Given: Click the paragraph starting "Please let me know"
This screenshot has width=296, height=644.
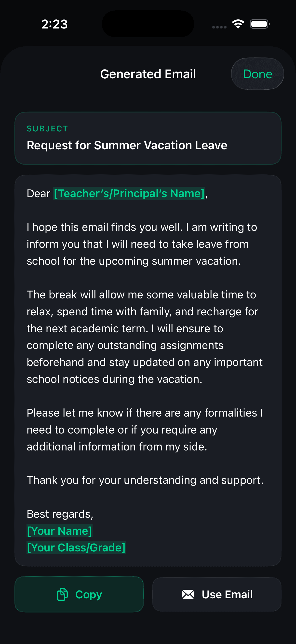Looking at the screenshot, I should click(145, 430).
